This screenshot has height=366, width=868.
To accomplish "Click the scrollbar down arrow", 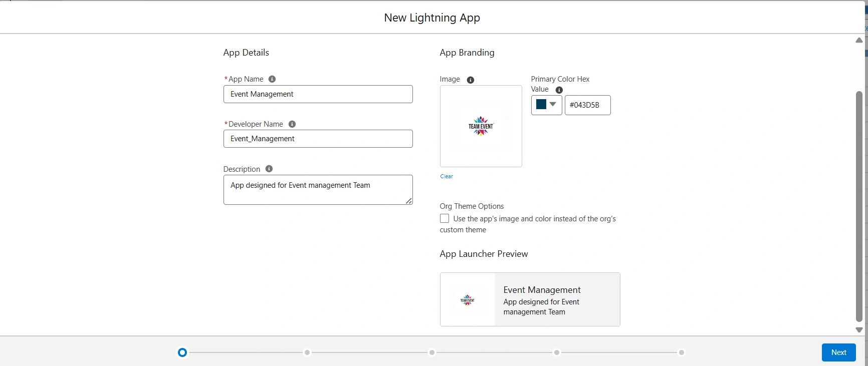I will tap(859, 330).
